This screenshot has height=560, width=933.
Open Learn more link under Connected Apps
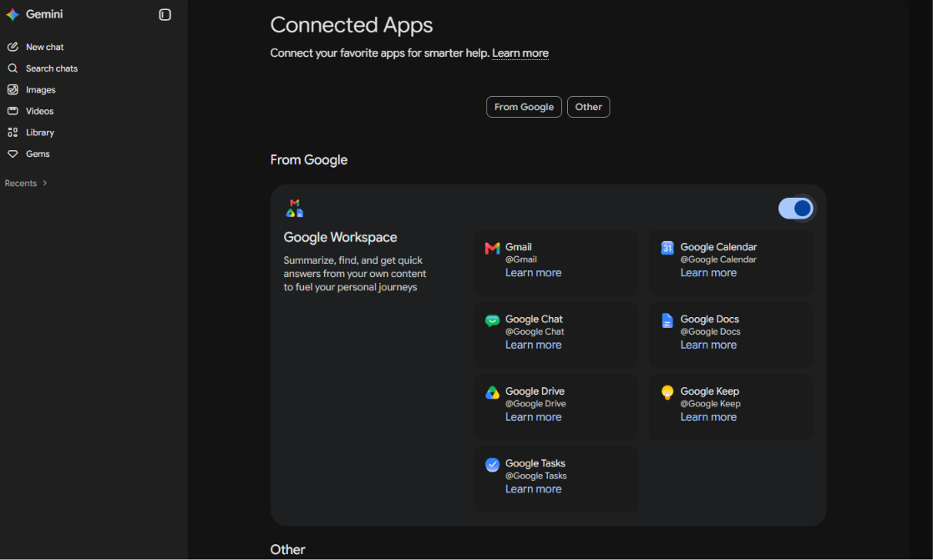click(520, 53)
